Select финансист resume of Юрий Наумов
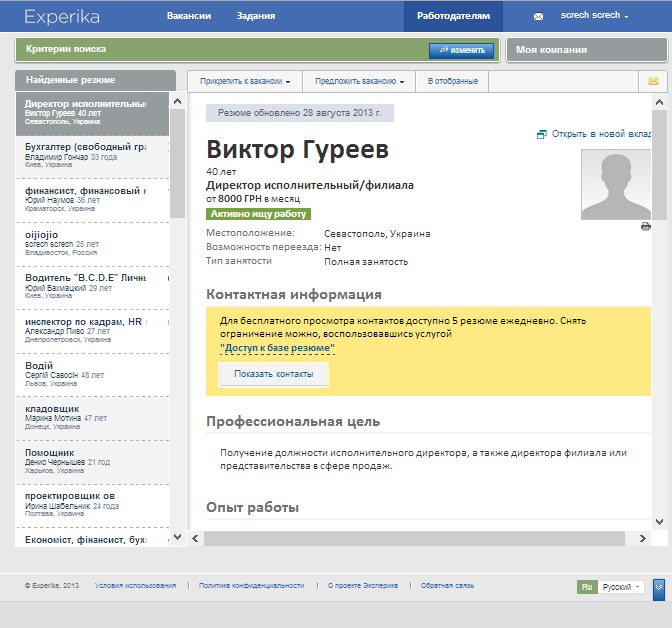The width and height of the screenshot is (672, 628). pyautogui.click(x=93, y=201)
